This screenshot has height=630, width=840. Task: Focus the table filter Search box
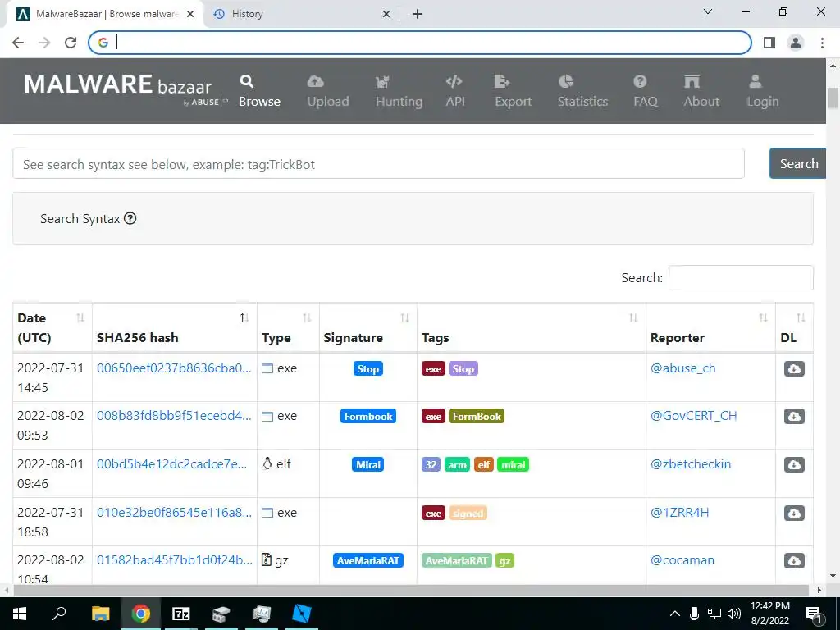coord(741,277)
